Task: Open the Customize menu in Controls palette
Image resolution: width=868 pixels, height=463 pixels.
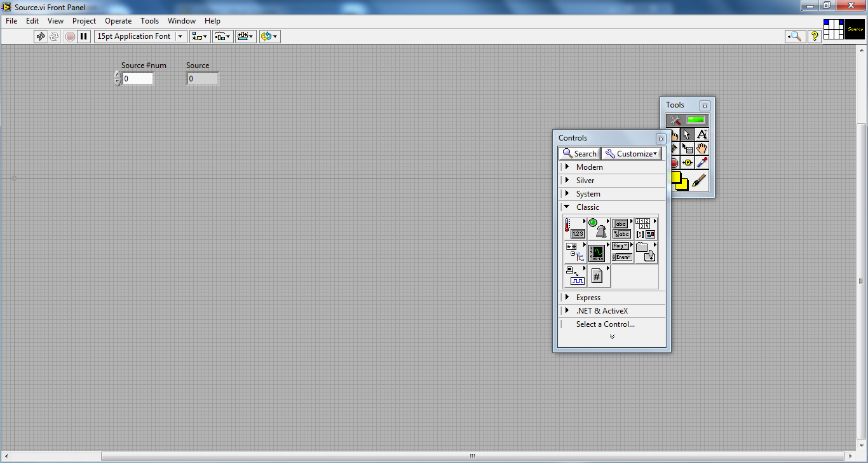Action: coord(632,153)
